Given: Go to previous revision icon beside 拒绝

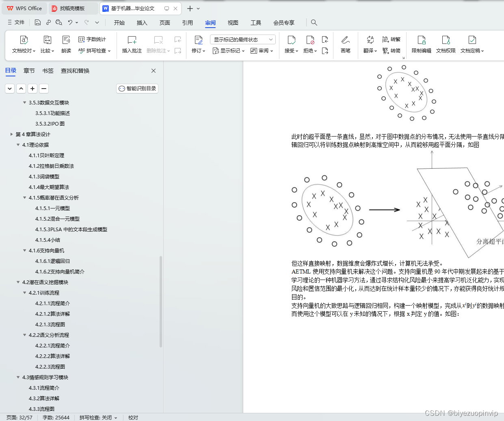Looking at the screenshot, I should (325, 39).
